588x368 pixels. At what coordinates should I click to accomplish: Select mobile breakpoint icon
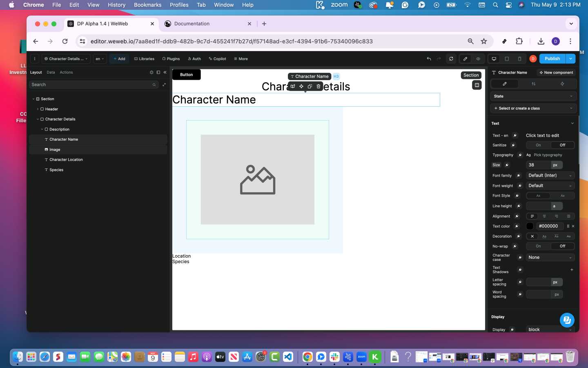[519, 59]
